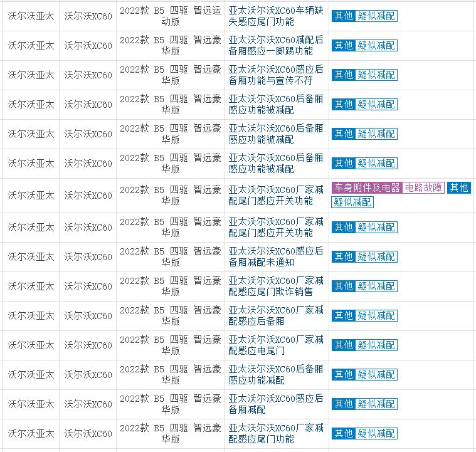The image size is (476, 452).
Task: Click 疑似减配 tag in 功能与宣传不符 row
Action: 376,75
